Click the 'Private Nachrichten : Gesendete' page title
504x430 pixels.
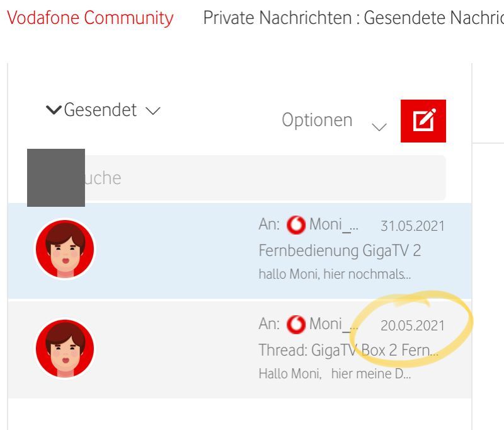point(353,18)
